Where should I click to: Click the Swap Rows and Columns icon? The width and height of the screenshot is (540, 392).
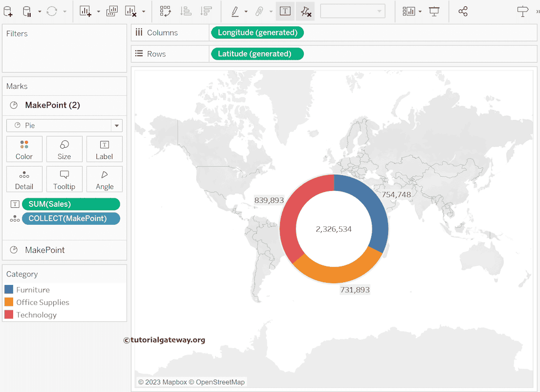pyautogui.click(x=165, y=11)
